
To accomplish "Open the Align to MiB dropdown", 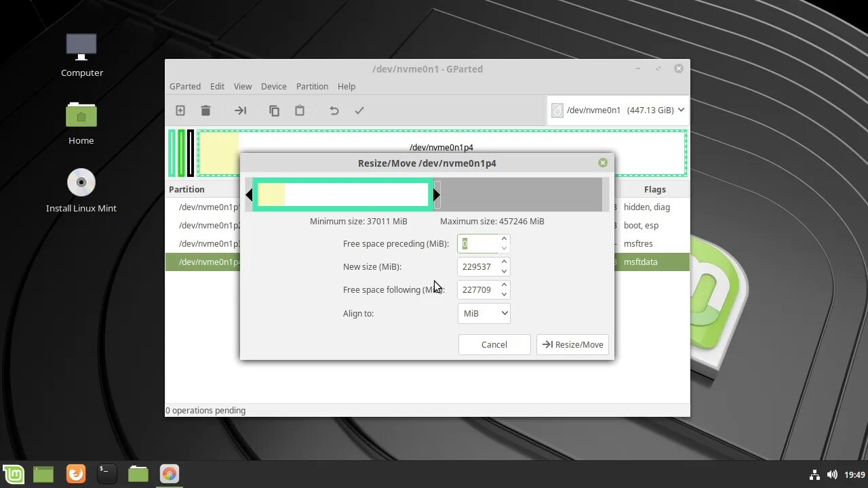I will 484,313.
